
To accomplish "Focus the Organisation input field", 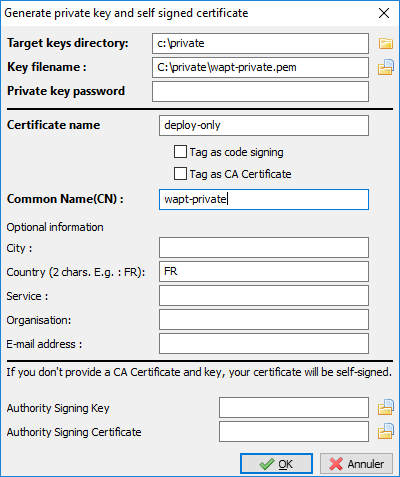I will click(x=264, y=319).
